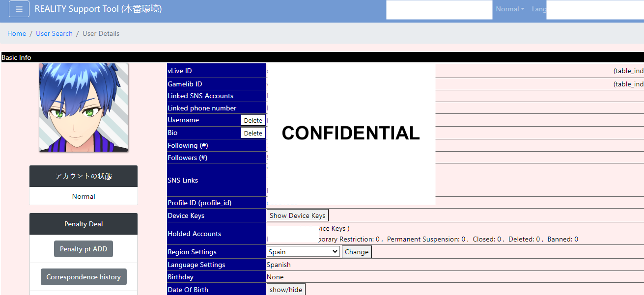Expand the Region Settings Spain dropdown

tap(303, 252)
